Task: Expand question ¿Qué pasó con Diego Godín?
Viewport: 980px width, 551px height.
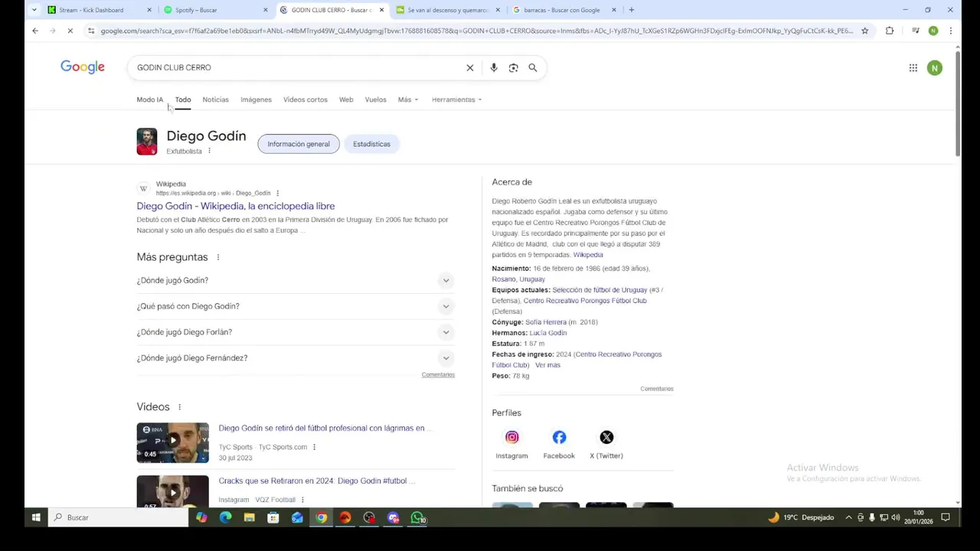Action: [x=296, y=306]
